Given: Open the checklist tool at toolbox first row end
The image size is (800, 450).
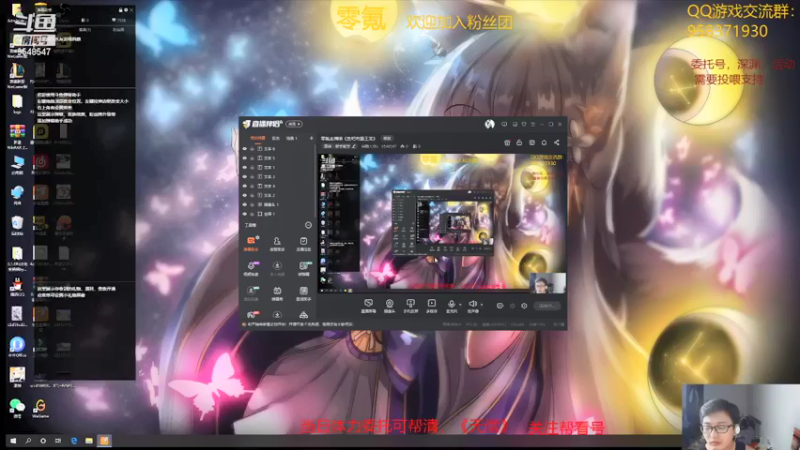Looking at the screenshot, I should 304,243.
